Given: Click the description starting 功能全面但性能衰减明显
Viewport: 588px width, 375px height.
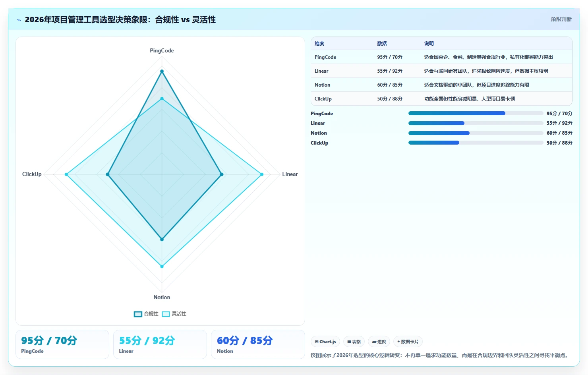Looking at the screenshot, I should (x=469, y=99).
